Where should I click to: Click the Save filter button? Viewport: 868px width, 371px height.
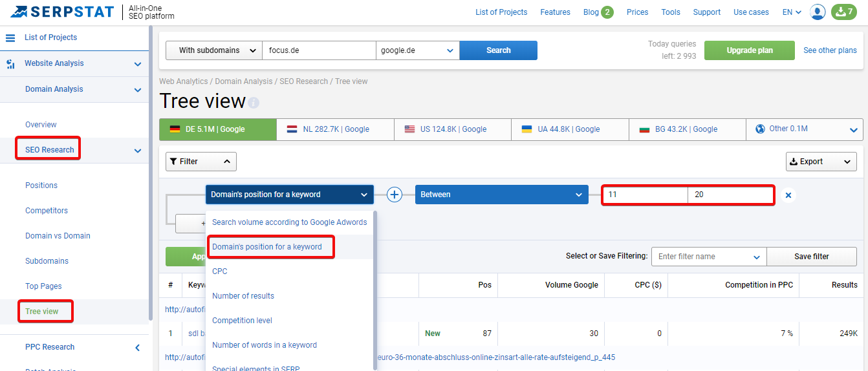[x=812, y=257]
